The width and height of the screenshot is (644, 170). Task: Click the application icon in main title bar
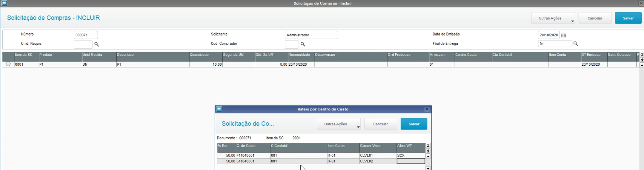click(5, 3)
